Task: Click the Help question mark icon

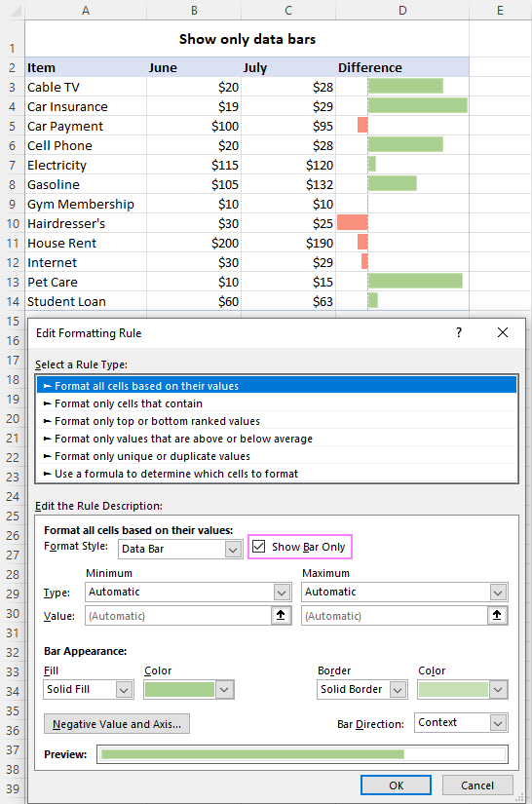Action: pyautogui.click(x=459, y=332)
